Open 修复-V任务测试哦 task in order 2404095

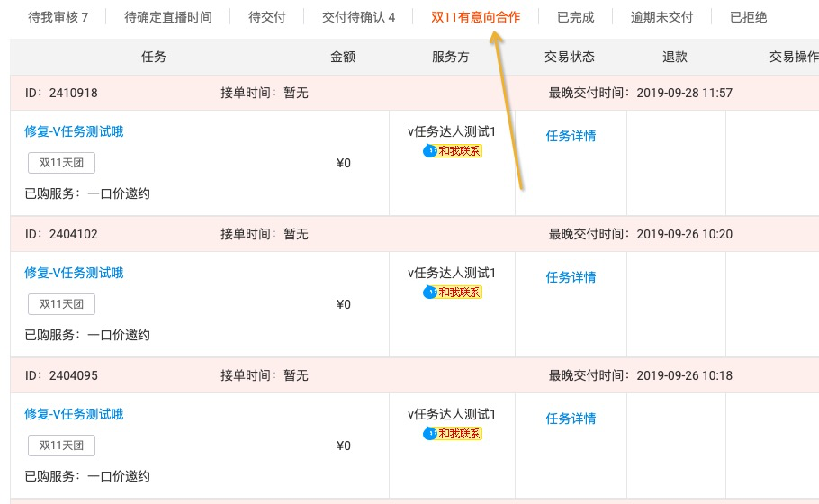pos(74,414)
